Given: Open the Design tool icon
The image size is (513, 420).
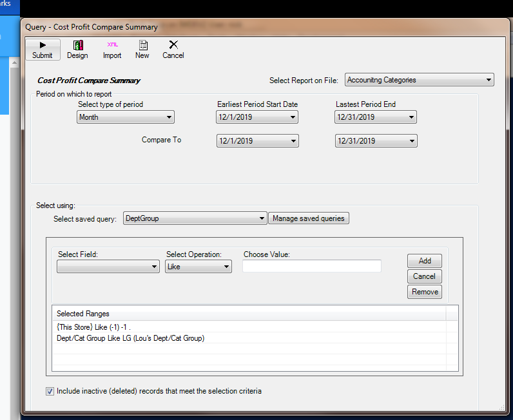Looking at the screenshot, I should pos(77,50).
